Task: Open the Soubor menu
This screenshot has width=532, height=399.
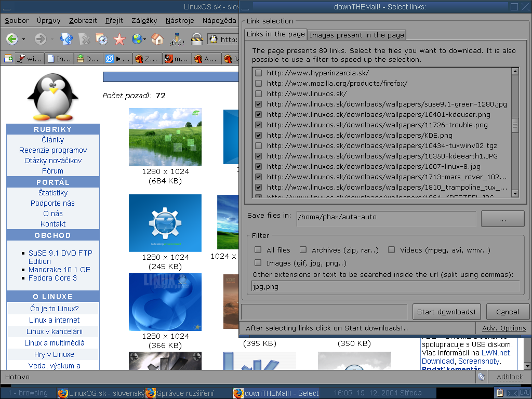Action: tap(17, 21)
